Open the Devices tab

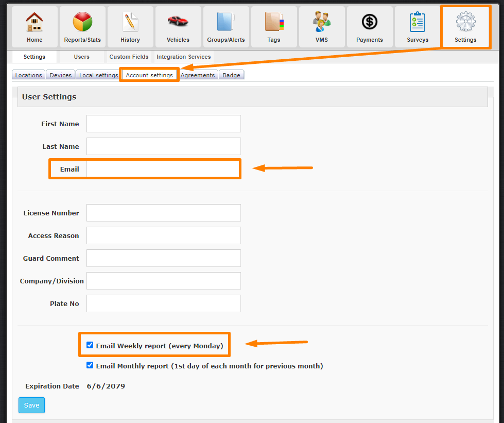click(60, 75)
